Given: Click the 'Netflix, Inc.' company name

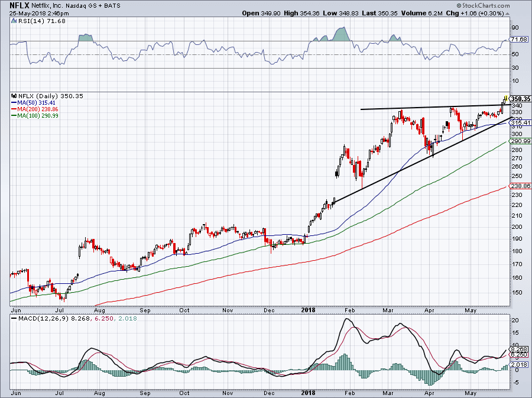Looking at the screenshot, I should [x=47, y=6].
